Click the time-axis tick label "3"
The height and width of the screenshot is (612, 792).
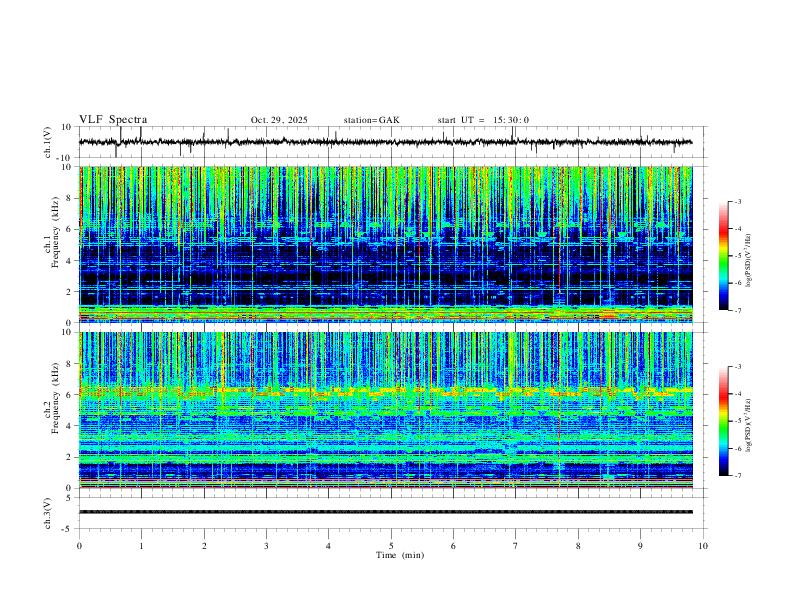click(x=266, y=546)
